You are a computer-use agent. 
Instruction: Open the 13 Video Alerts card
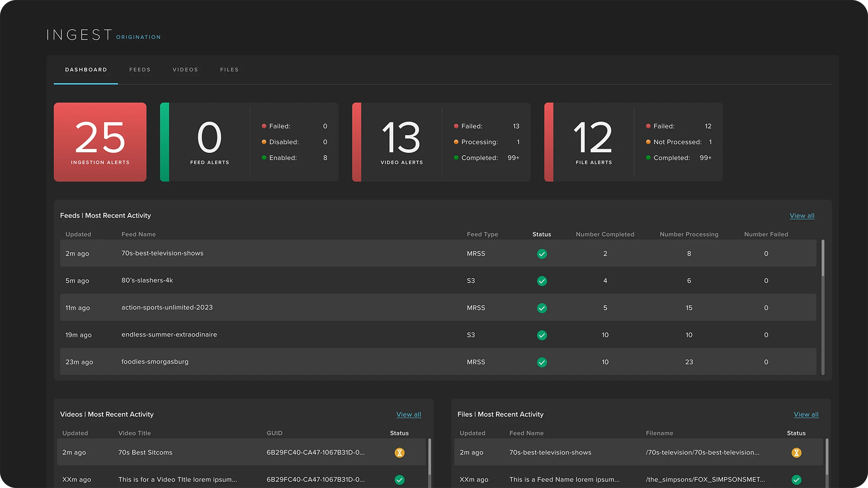coord(401,142)
